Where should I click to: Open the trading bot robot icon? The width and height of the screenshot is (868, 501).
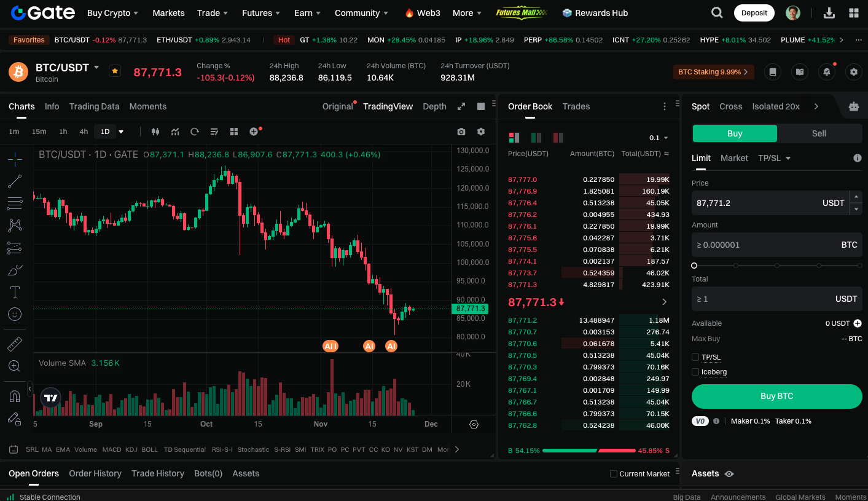pyautogui.click(x=853, y=106)
